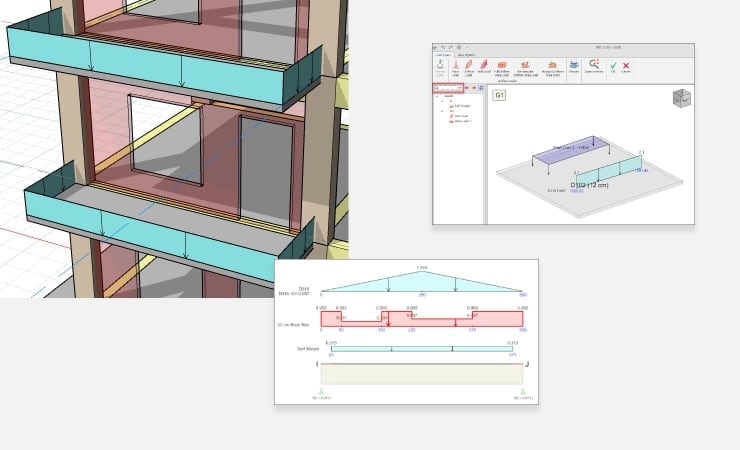
Task: Click the view cube in load editor viewport
Action: pyautogui.click(x=681, y=98)
